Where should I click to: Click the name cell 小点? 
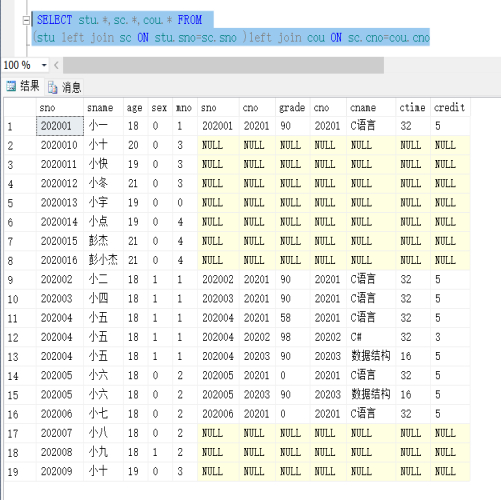tap(103, 222)
